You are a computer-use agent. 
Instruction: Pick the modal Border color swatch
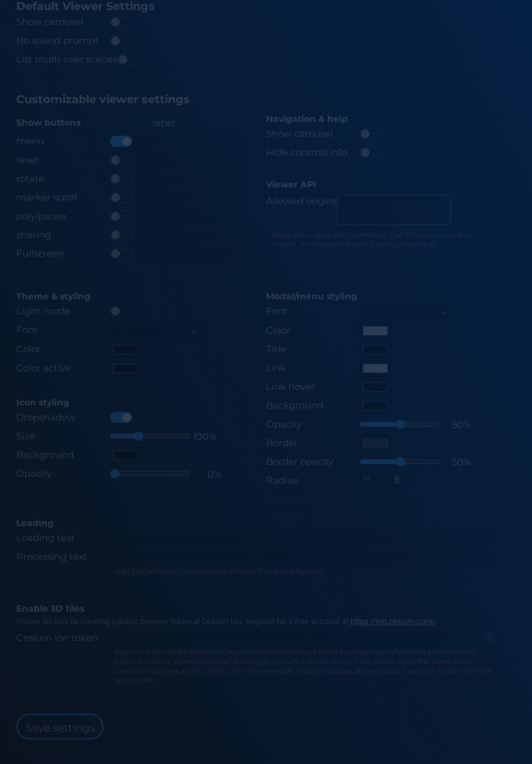click(375, 443)
